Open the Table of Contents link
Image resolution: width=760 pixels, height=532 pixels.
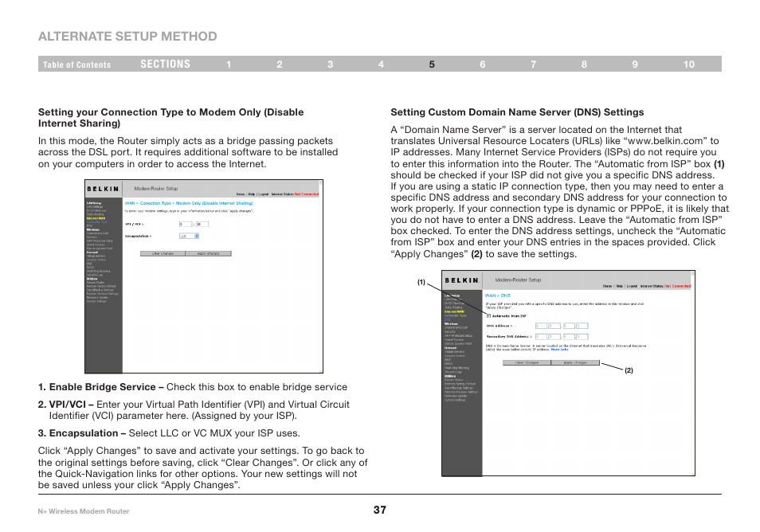point(76,65)
